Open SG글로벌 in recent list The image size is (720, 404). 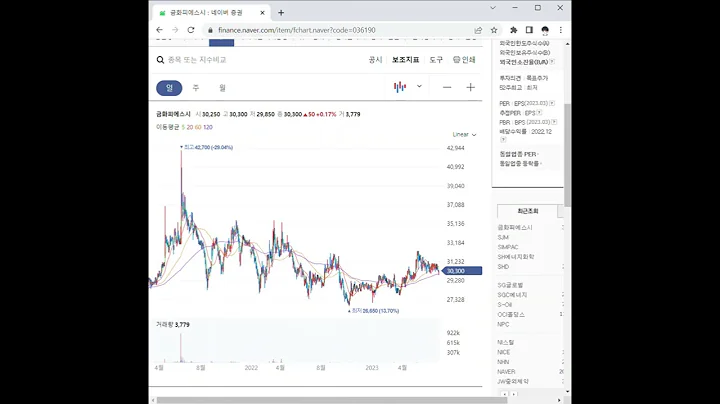(510, 285)
